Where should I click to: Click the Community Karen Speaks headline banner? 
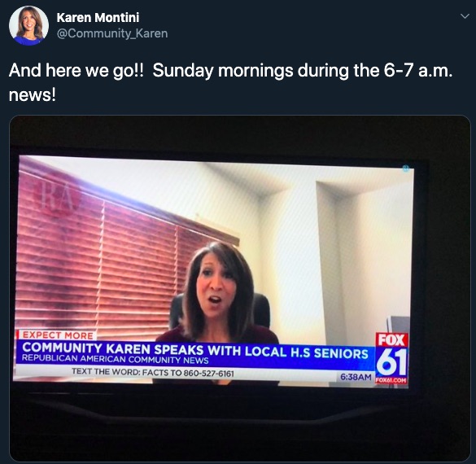[x=195, y=350]
